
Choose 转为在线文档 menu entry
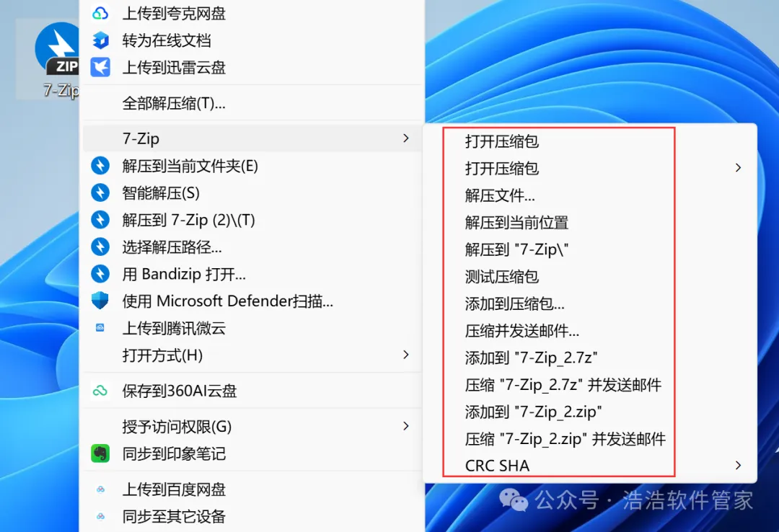point(252,40)
